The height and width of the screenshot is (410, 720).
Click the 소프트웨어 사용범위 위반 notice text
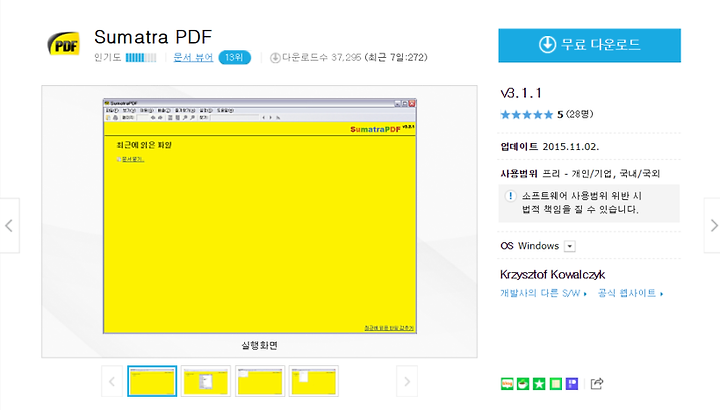point(581,202)
